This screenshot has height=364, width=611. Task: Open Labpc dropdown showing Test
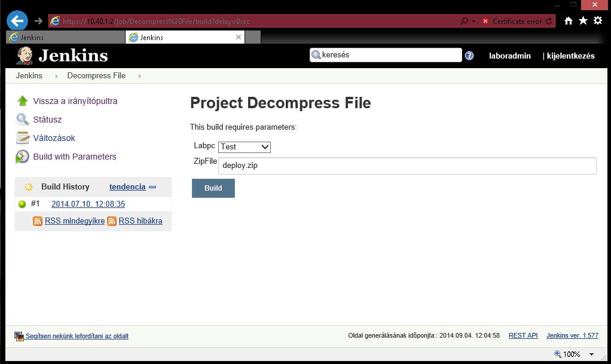[245, 147]
